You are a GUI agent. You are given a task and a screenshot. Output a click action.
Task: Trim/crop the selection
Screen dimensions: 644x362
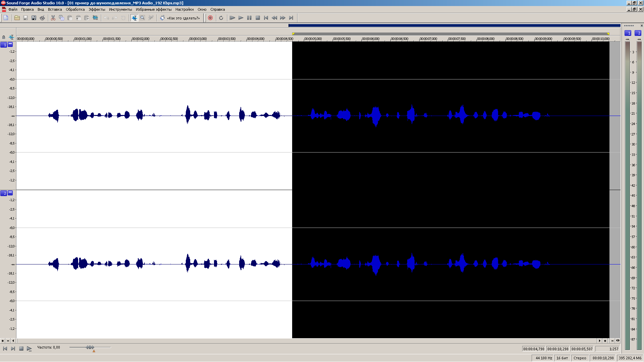coord(95,18)
